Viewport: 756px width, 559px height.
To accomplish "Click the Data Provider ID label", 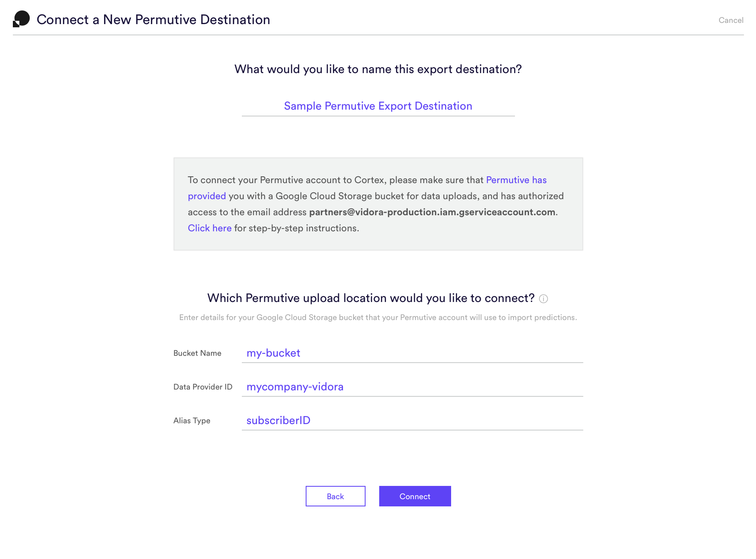I will [x=203, y=387].
